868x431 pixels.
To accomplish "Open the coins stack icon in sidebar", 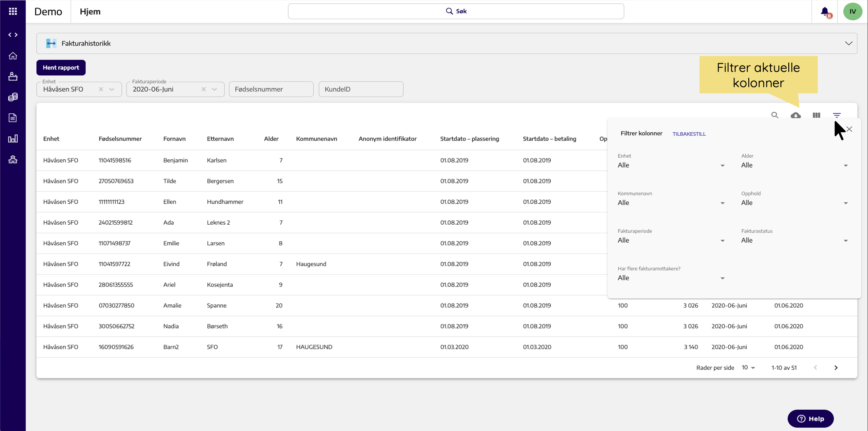I will coord(13,97).
